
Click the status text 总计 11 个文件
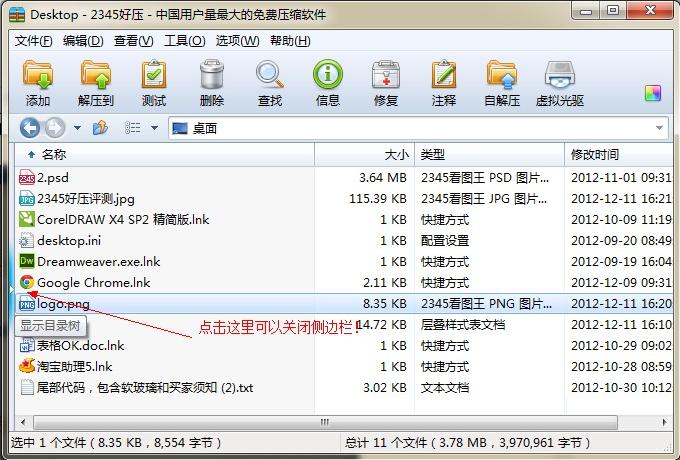(x=468, y=443)
